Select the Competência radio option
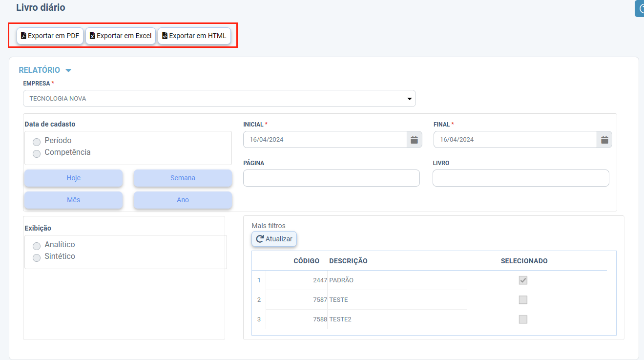This screenshot has height=360, width=644. click(37, 154)
